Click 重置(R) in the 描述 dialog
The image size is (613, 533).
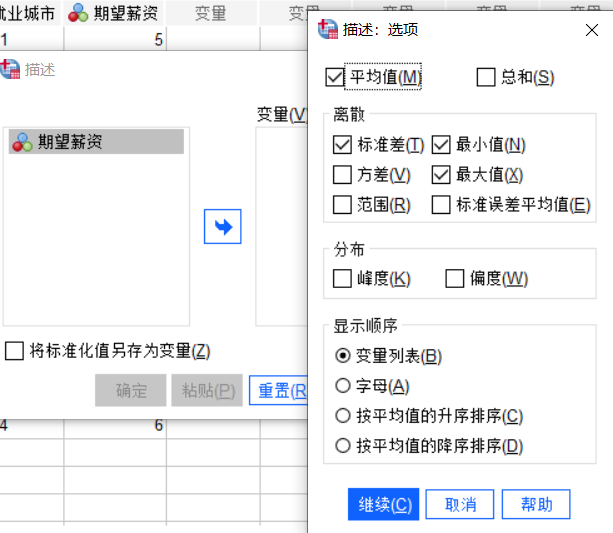[x=279, y=390]
